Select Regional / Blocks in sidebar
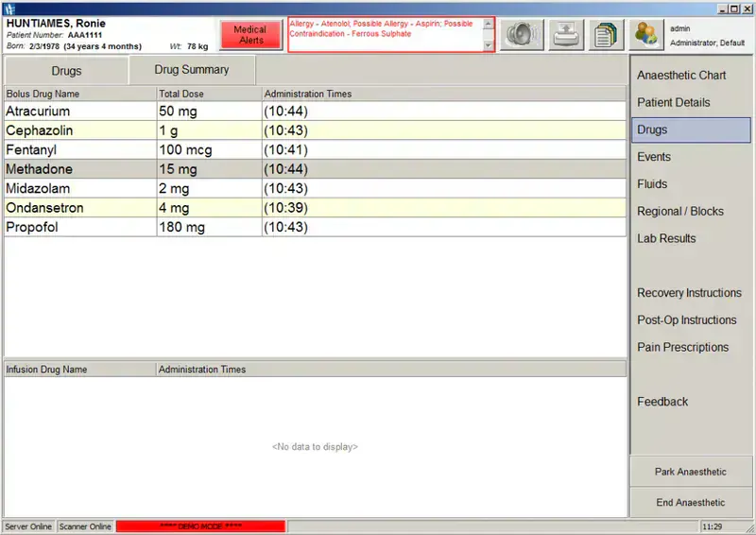756x535 pixels. 679,212
